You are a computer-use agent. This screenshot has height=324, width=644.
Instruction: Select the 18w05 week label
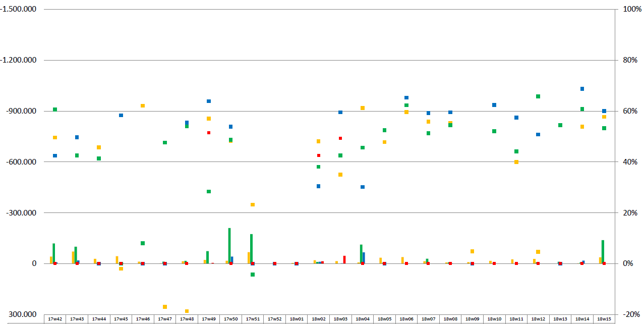tap(384, 319)
